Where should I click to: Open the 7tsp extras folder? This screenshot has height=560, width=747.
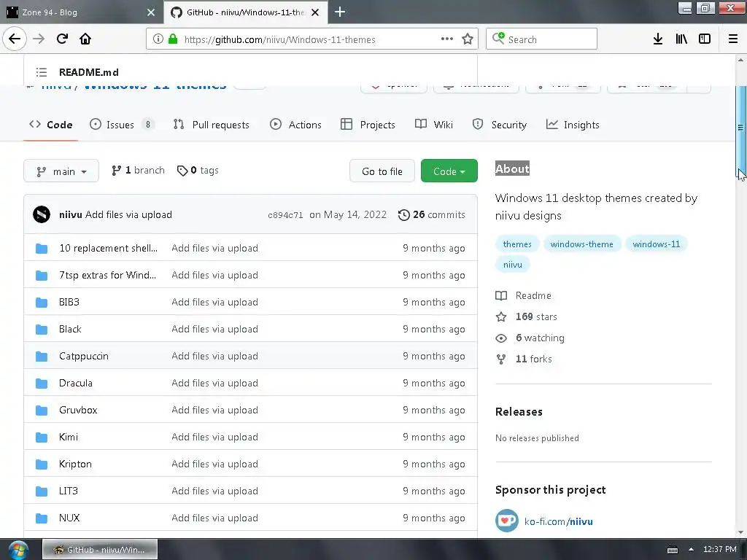[x=107, y=275]
